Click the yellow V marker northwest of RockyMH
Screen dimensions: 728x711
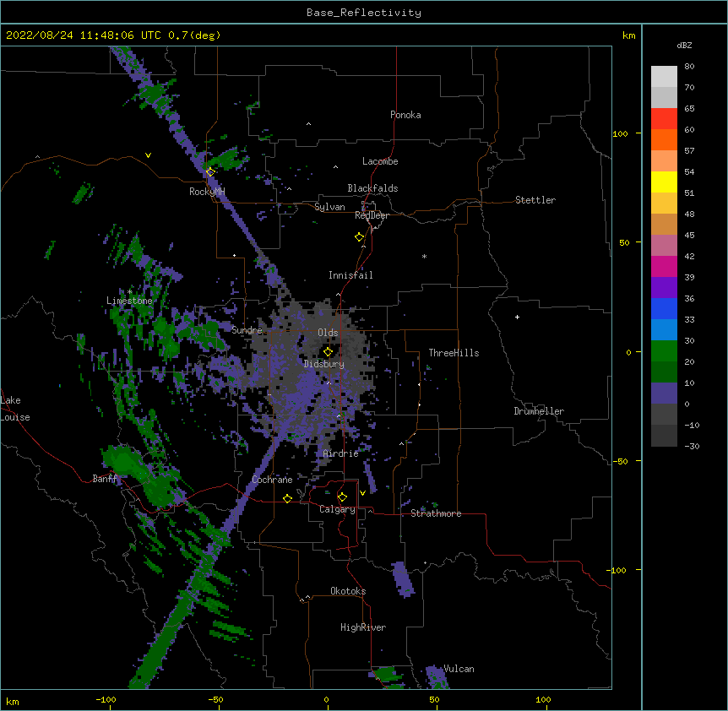pos(148,155)
